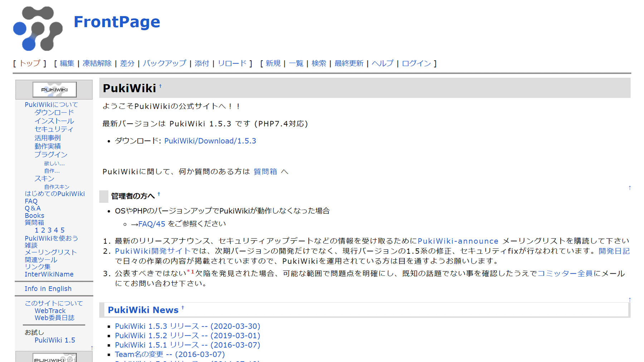Open インストール in sidebar
644x362 pixels.
pos(54,121)
